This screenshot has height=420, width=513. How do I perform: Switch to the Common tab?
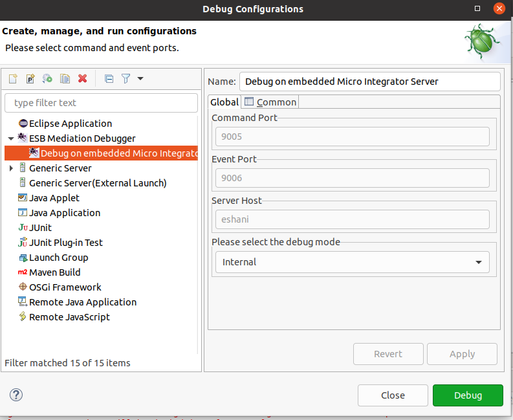point(270,102)
